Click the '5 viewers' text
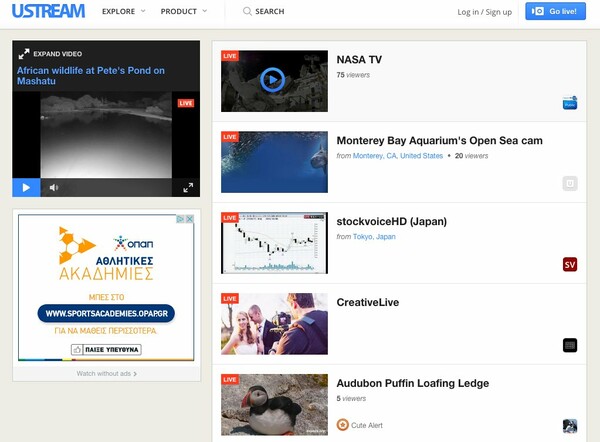Viewport: 600px width, 442px height. click(x=351, y=398)
